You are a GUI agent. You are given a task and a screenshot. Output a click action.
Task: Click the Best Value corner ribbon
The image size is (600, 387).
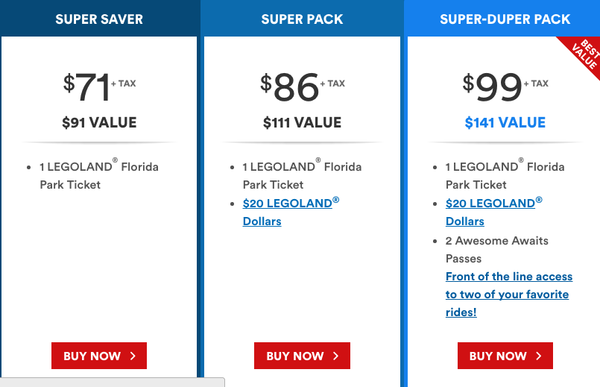coord(584,54)
